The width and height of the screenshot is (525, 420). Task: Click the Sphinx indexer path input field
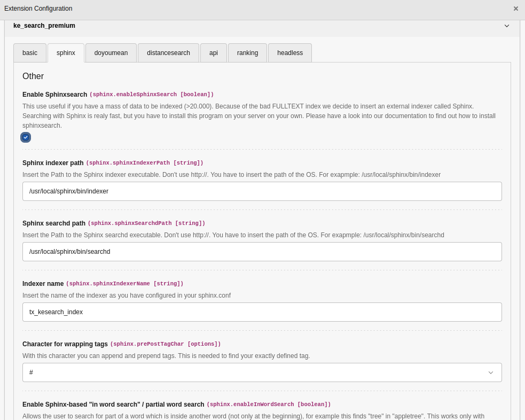[x=262, y=191]
